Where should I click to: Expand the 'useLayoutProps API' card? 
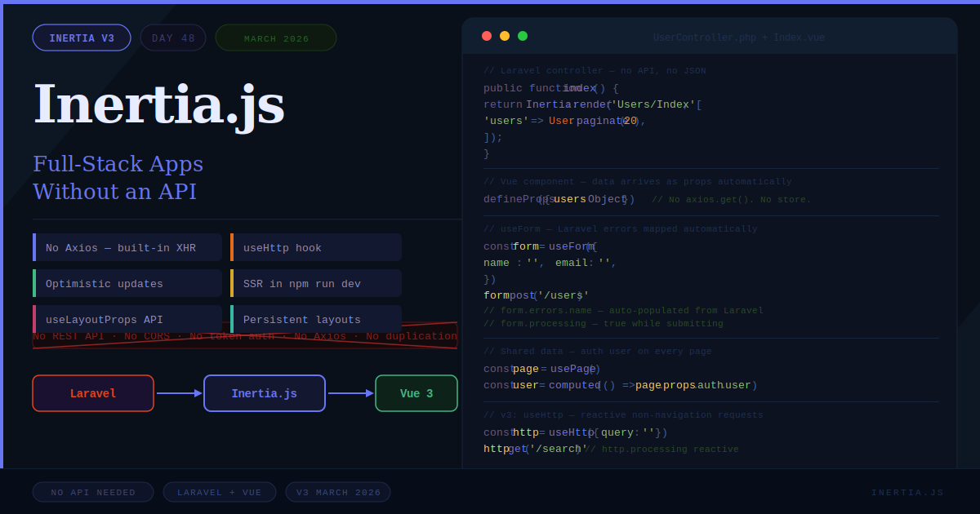pos(127,319)
